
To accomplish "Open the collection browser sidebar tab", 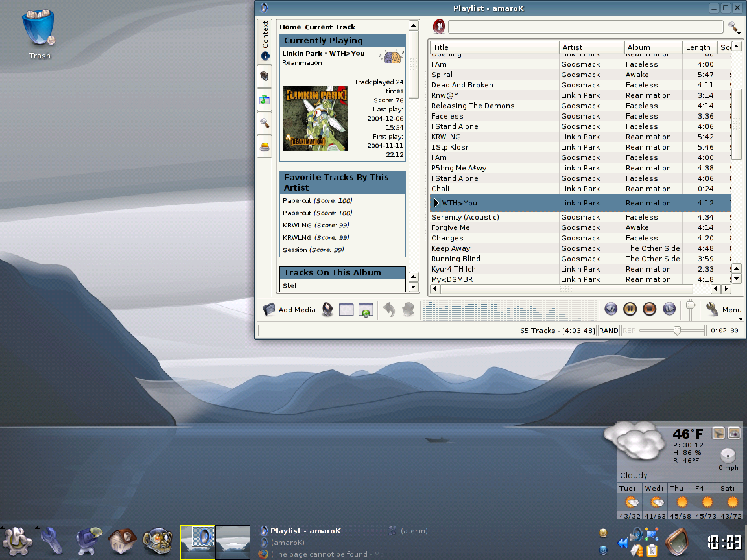I will 265,76.
